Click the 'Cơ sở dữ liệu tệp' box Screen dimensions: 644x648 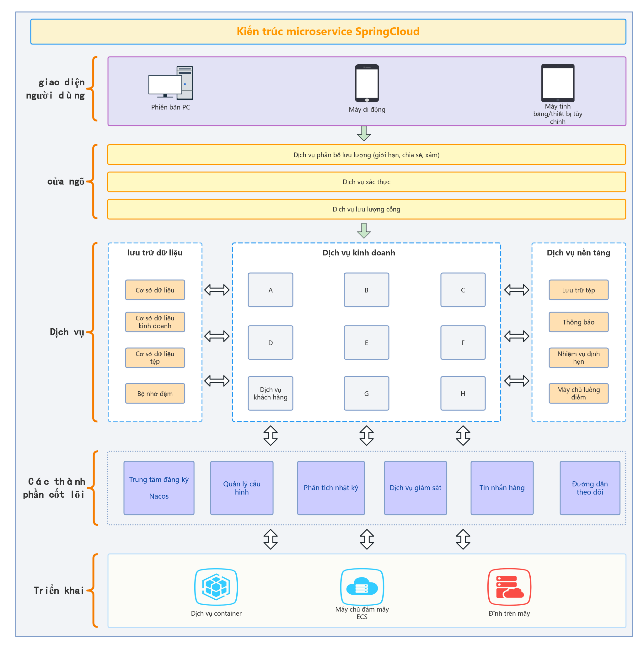(x=155, y=357)
